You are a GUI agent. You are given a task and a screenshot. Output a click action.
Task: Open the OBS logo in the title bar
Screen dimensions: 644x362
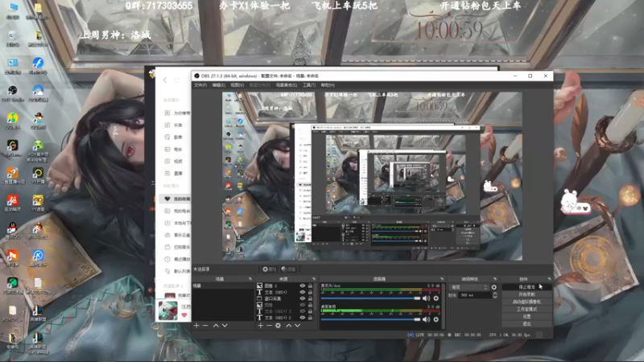[196, 76]
